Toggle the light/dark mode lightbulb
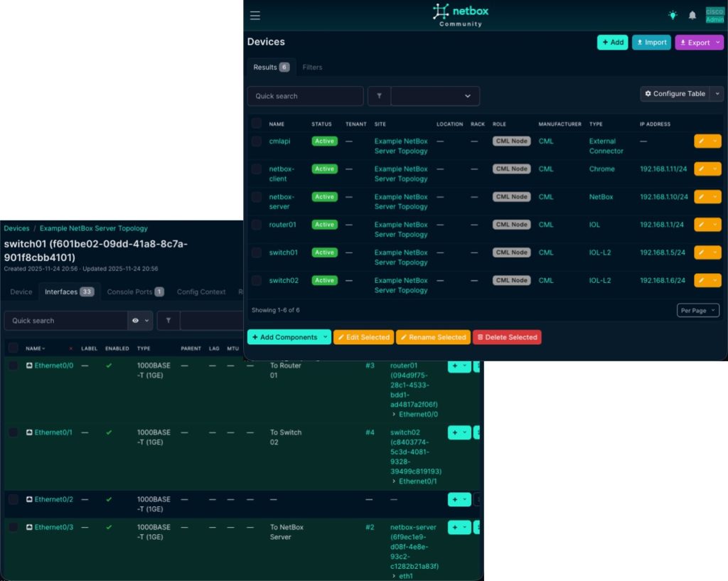Image resolution: width=728 pixels, height=581 pixels. pyautogui.click(x=672, y=14)
